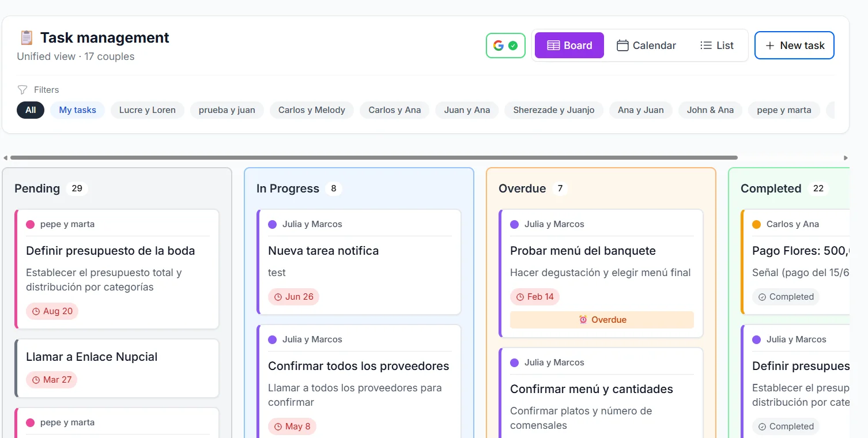Click 'Unified view · 17 couples' subtitle
Image resolution: width=868 pixels, height=438 pixels.
click(x=76, y=56)
